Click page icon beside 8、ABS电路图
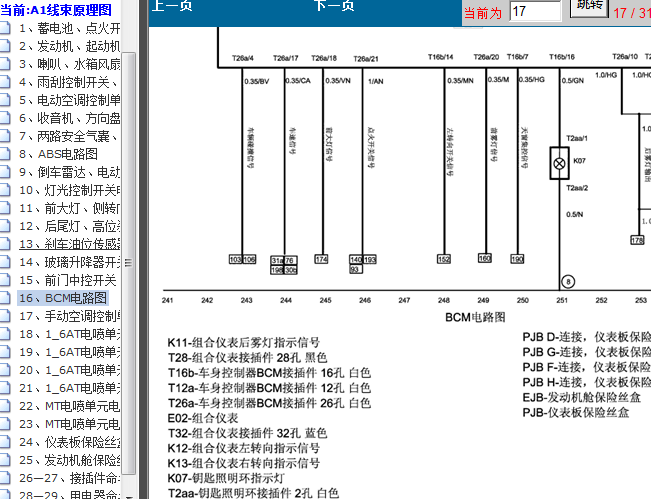Image resolution: width=651 pixels, height=499 pixels. 5,154
